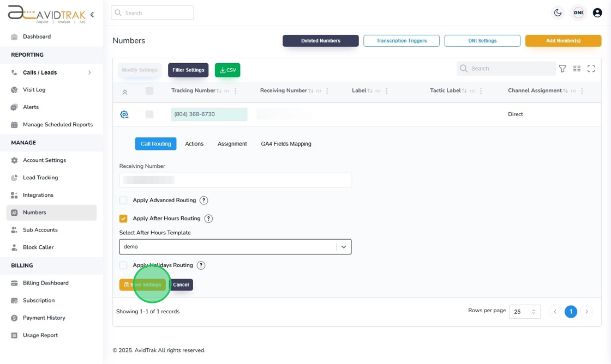Image resolution: width=611 pixels, height=364 pixels.
Task: Go to page 1 in pagination
Action: [x=571, y=312]
